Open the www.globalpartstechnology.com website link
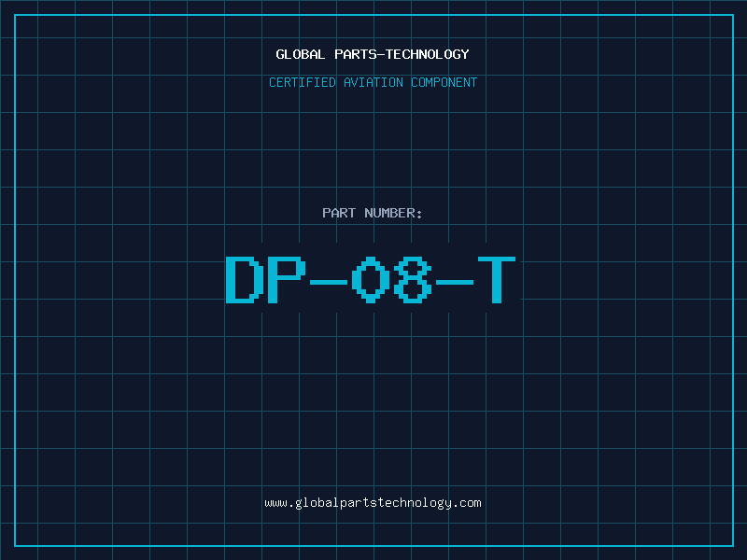747x560 pixels. (373, 503)
